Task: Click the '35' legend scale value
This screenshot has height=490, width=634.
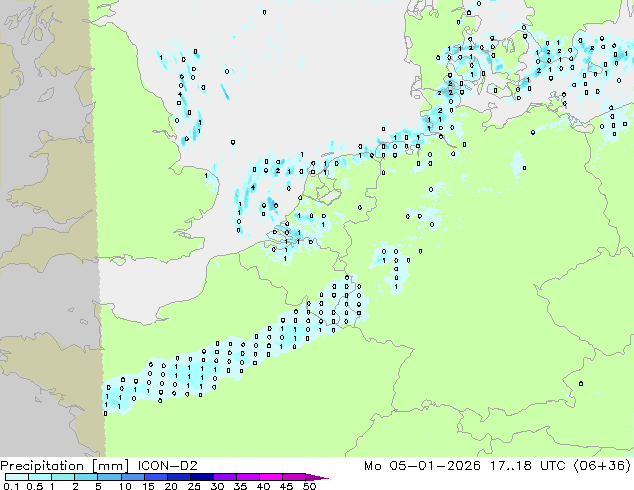Action: point(240,486)
